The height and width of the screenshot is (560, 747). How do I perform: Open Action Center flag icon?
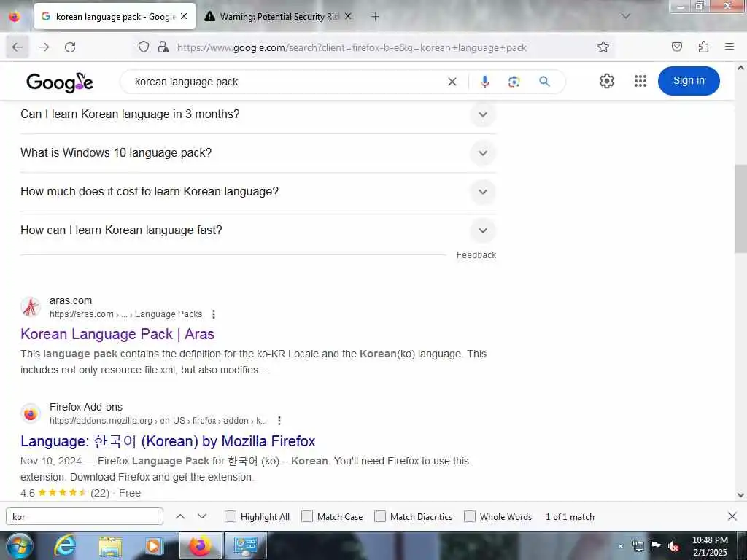click(656, 545)
